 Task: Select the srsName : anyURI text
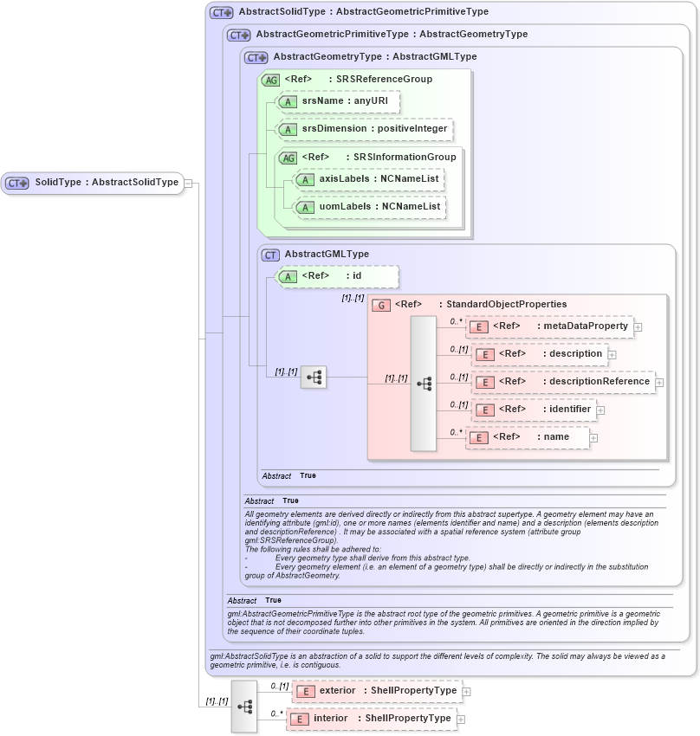pos(345,101)
